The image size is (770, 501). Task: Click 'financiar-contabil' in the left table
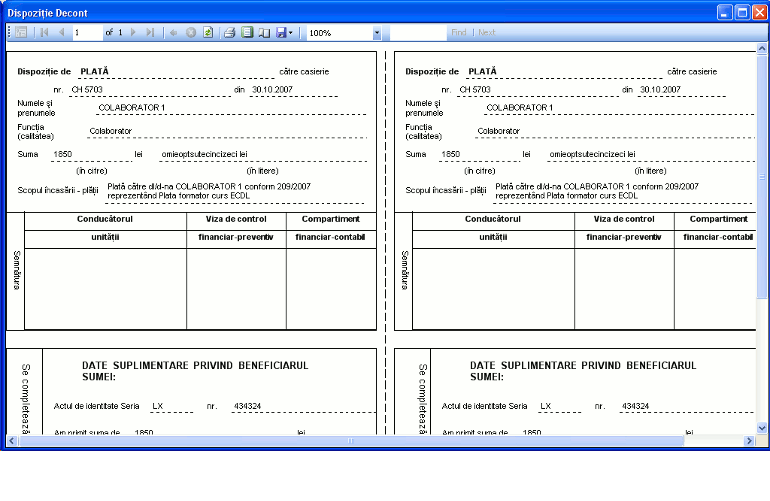[x=330, y=237]
